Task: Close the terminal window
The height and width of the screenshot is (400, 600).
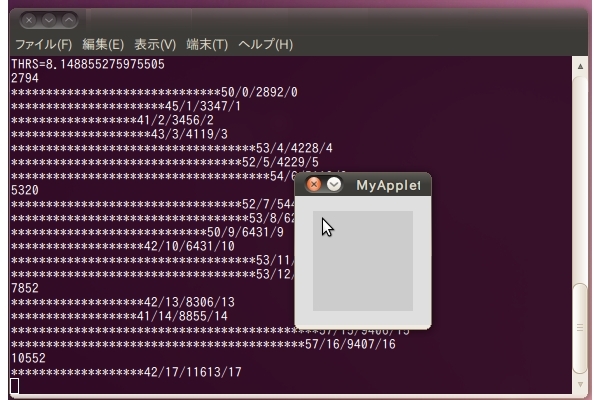Action: (x=29, y=19)
